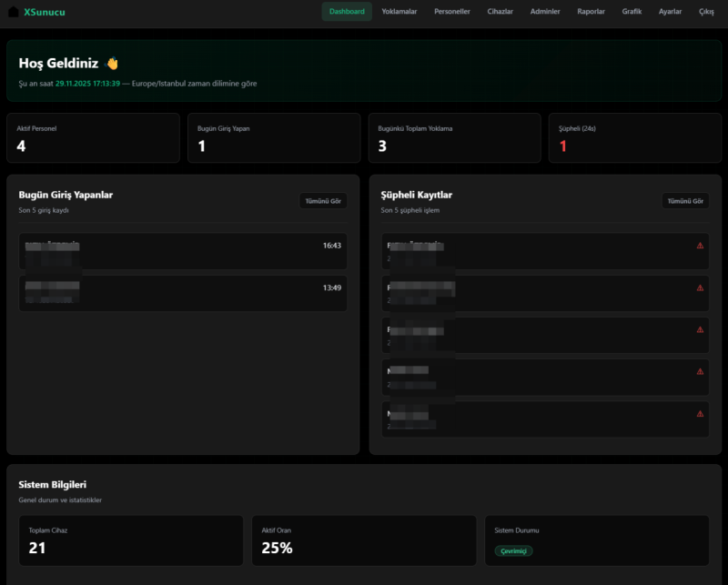Open the Yoklamalar menu item
This screenshot has width=728, height=585.
coord(399,12)
